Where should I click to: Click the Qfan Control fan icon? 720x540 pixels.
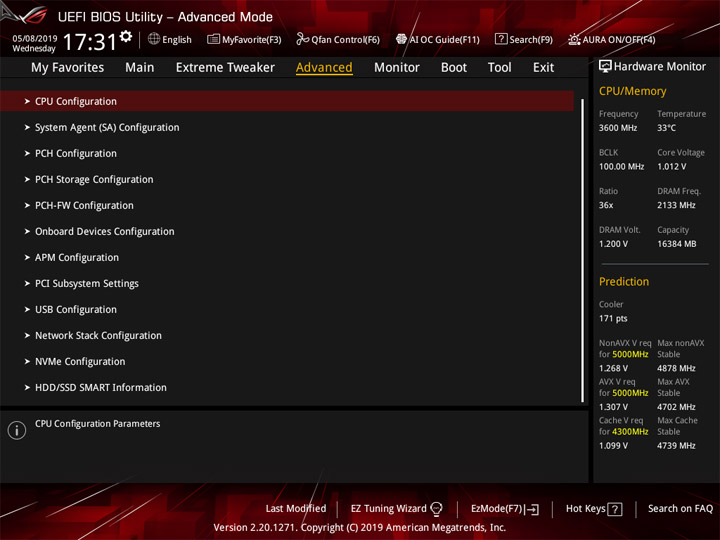click(302, 39)
